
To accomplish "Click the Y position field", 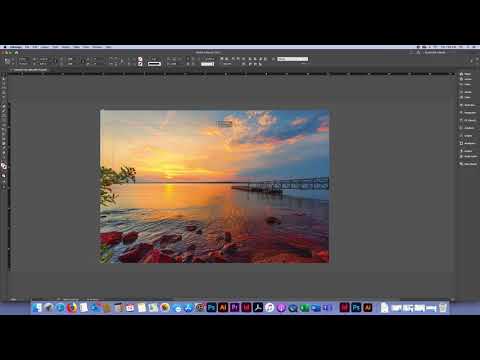I will coord(24,63).
